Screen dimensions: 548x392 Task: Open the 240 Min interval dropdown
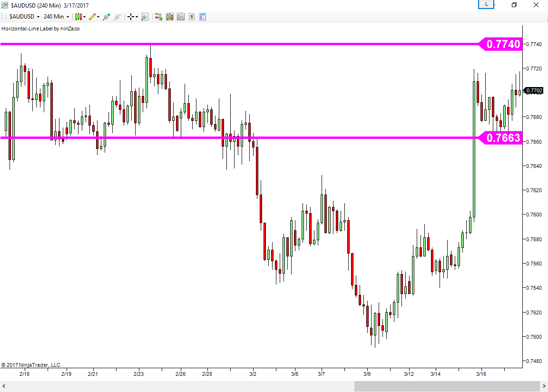click(56, 17)
